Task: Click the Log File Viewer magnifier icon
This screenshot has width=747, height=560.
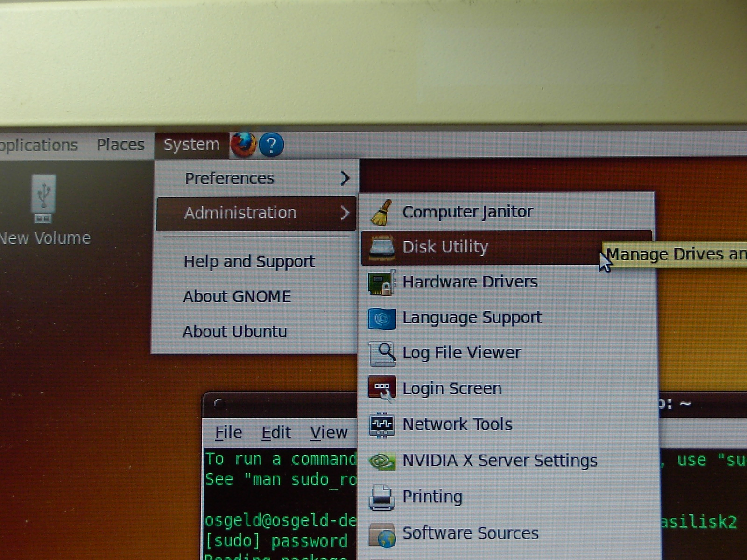Action: tap(382, 353)
